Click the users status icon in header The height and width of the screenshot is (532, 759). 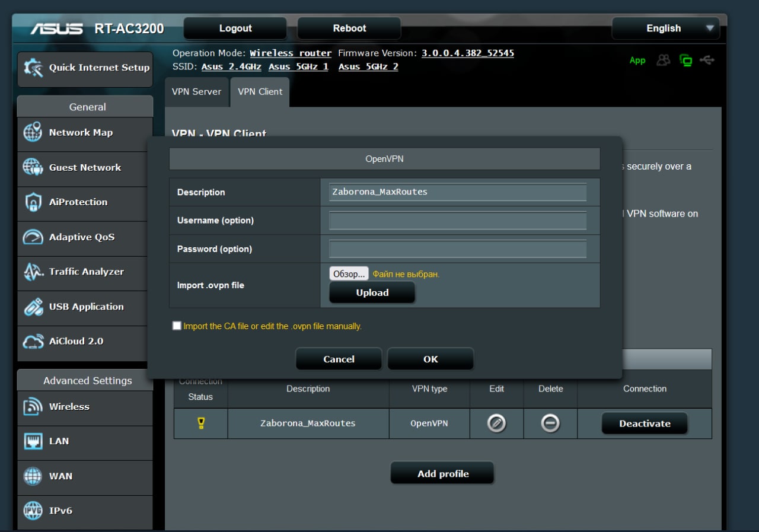tap(664, 60)
